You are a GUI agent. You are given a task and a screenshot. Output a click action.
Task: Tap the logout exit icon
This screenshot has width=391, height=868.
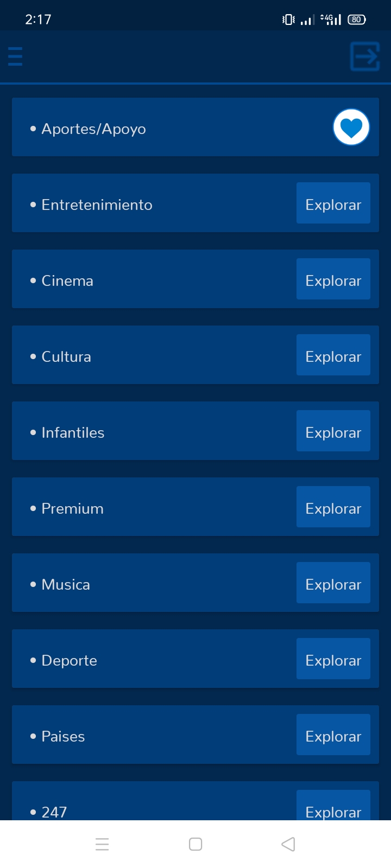[x=364, y=56]
